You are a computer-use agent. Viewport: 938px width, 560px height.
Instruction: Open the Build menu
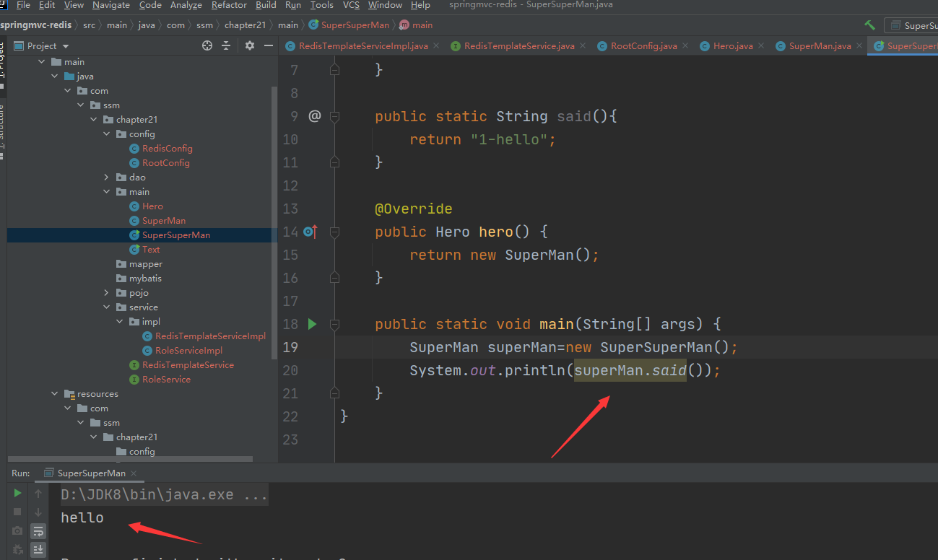266,5
